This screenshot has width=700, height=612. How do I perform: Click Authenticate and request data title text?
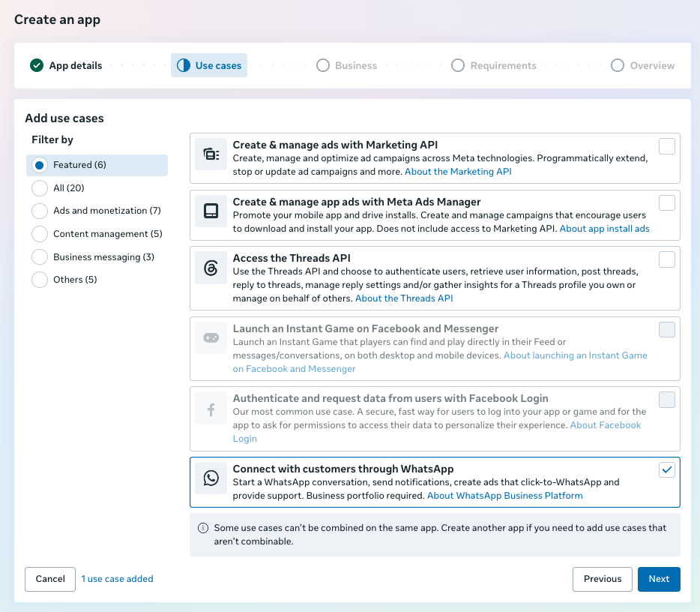390,398
